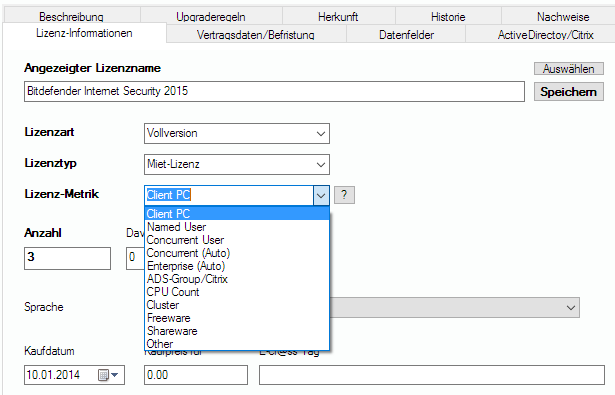Click the Speichern button
The image size is (615, 395).
[x=569, y=92]
